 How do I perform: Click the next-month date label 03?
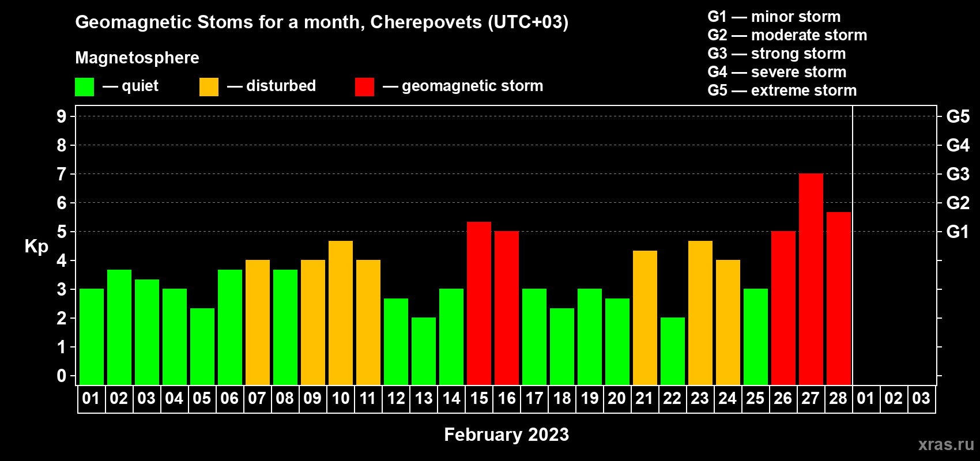tap(921, 399)
